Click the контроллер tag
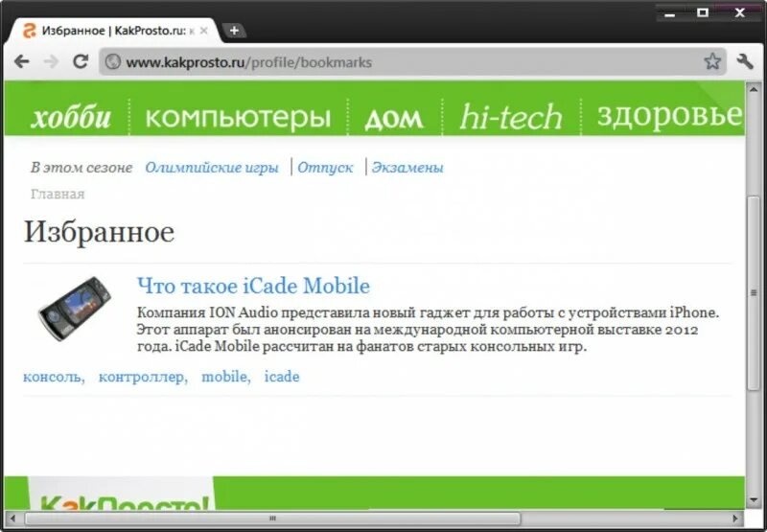767x532 pixels. [x=143, y=377]
